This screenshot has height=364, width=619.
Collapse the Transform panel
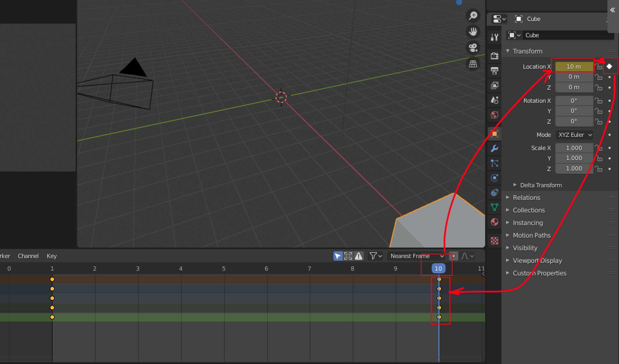tap(508, 51)
